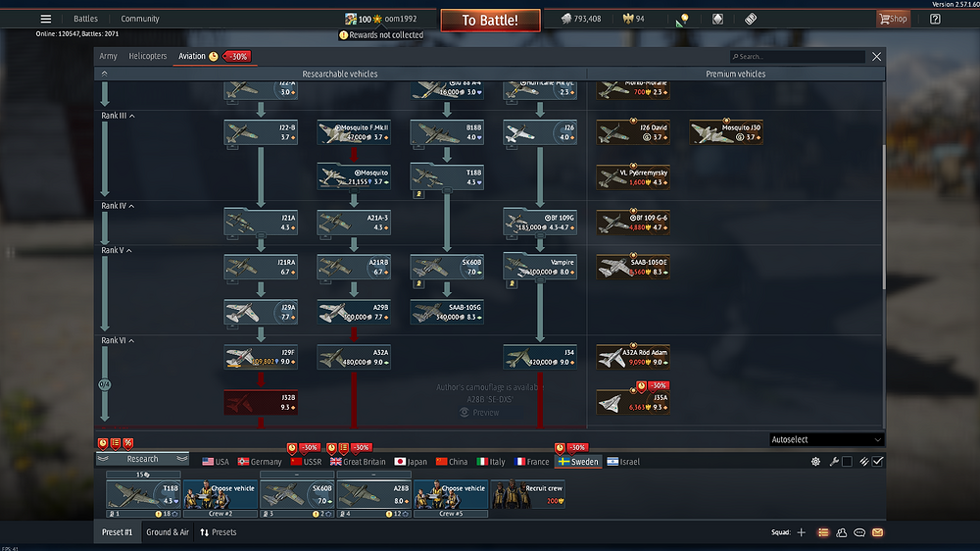Select the SAAB-105OE premium
Viewport: 980px width, 551px height.
point(633,267)
